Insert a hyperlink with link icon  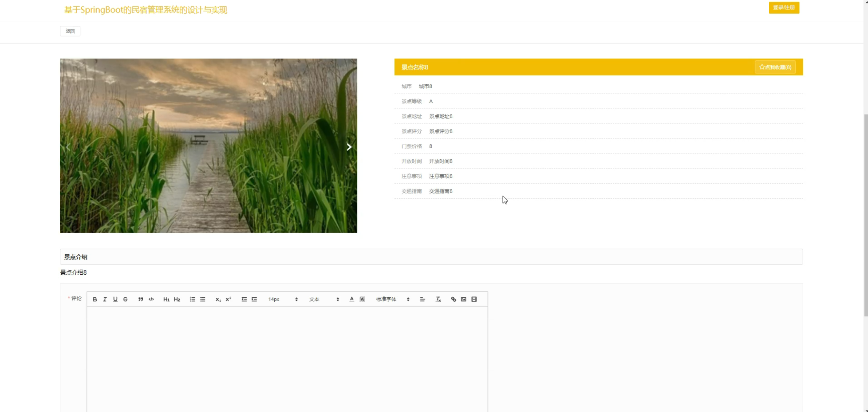[453, 299]
